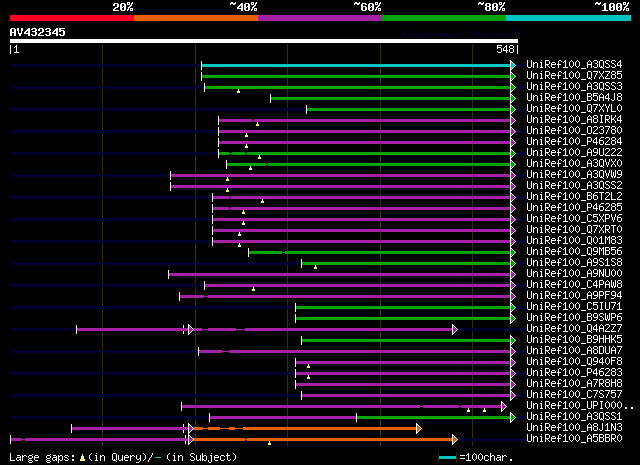Click the green ~80% identity legend segment
This screenshot has width=640, height=465.
pyautogui.click(x=444, y=18)
